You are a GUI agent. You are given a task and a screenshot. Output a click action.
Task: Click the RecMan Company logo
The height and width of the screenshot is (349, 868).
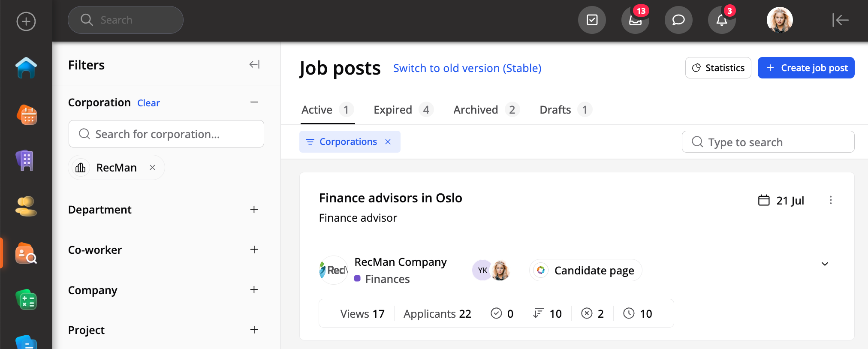(334, 270)
